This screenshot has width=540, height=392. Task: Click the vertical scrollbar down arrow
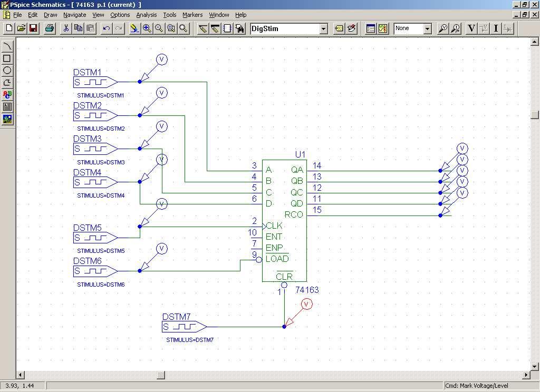(534, 367)
